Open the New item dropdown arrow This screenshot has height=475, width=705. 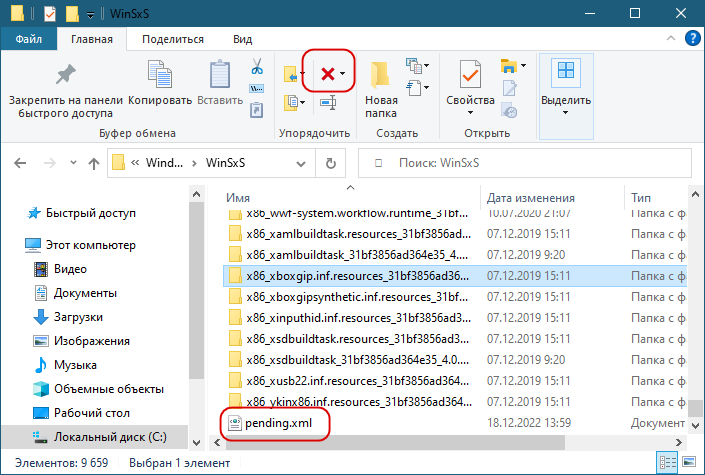426,66
